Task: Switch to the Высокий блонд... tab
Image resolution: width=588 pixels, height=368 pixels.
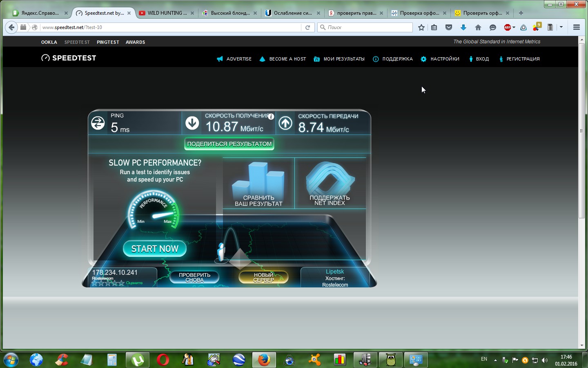Action: (x=230, y=13)
